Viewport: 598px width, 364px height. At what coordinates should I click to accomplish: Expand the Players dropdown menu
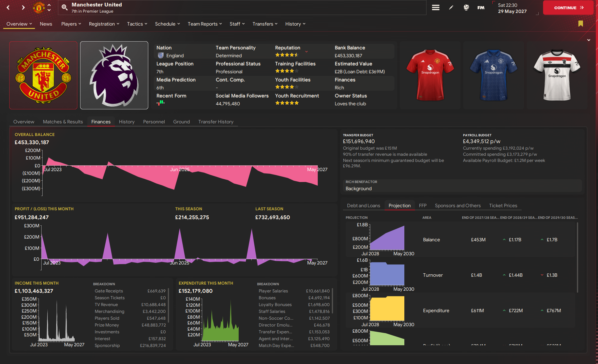pyautogui.click(x=71, y=24)
